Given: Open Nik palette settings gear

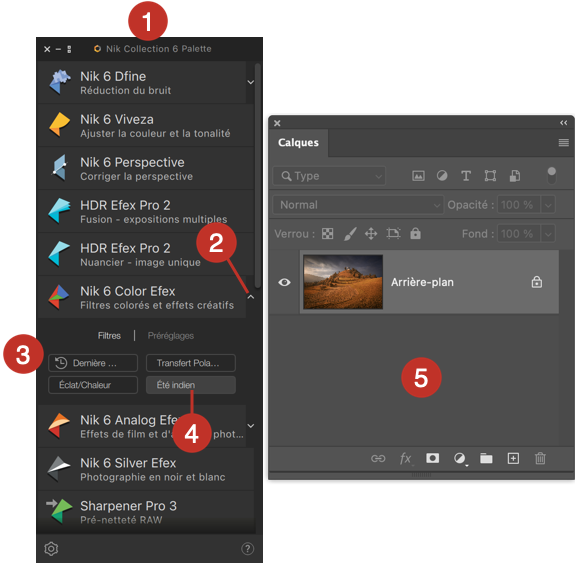Looking at the screenshot, I should pos(51,549).
